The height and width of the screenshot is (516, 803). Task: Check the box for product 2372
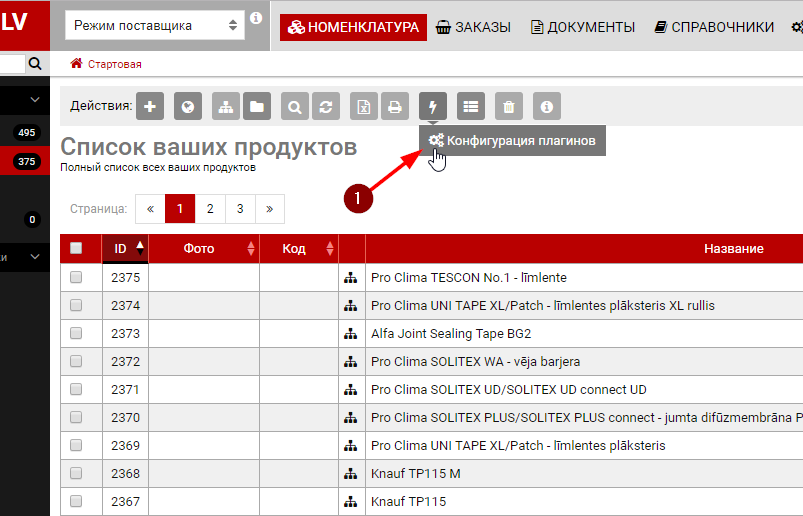pos(76,361)
